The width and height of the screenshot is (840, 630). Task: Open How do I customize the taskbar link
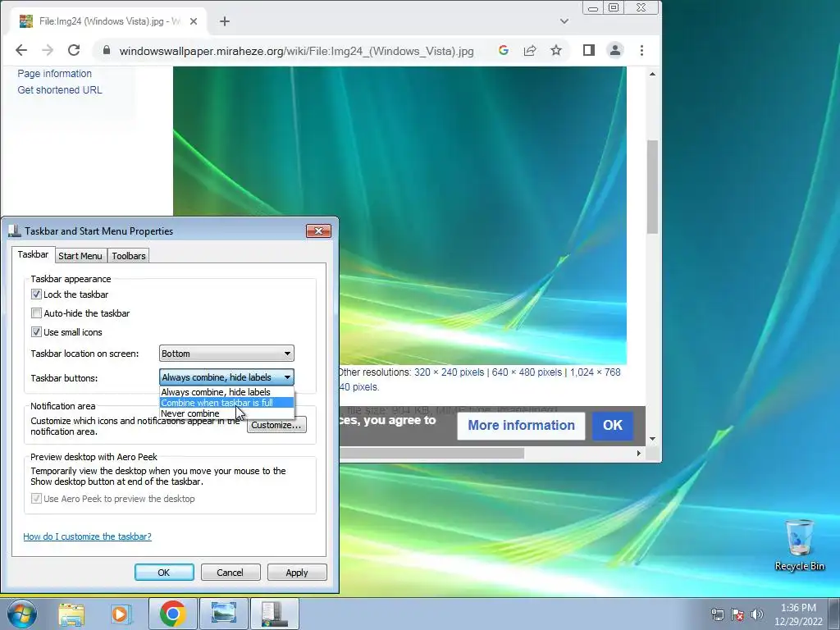tap(87, 536)
